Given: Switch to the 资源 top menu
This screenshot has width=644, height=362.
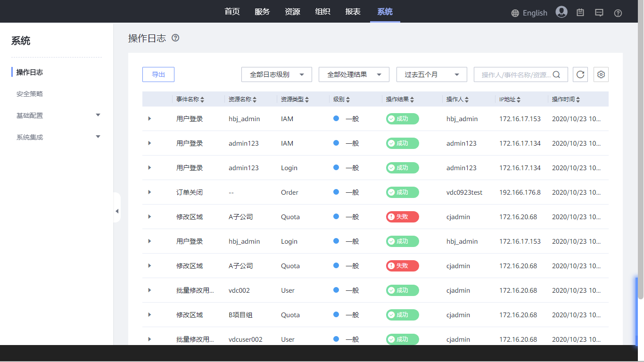Looking at the screenshot, I should [292, 12].
